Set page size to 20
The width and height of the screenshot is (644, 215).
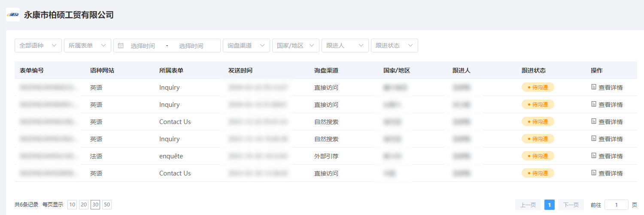84,205
